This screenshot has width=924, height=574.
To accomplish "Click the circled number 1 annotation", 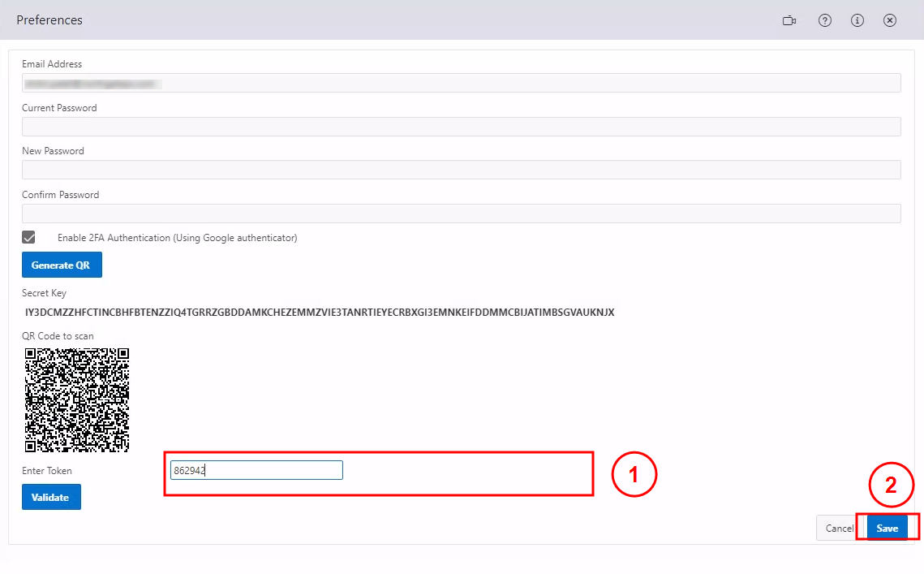I will tap(633, 475).
